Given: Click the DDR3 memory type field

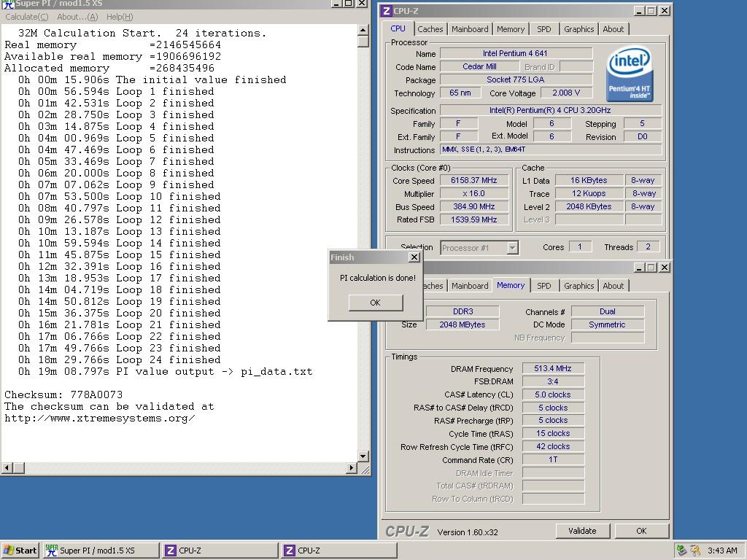Looking at the screenshot, I should click(x=462, y=311).
